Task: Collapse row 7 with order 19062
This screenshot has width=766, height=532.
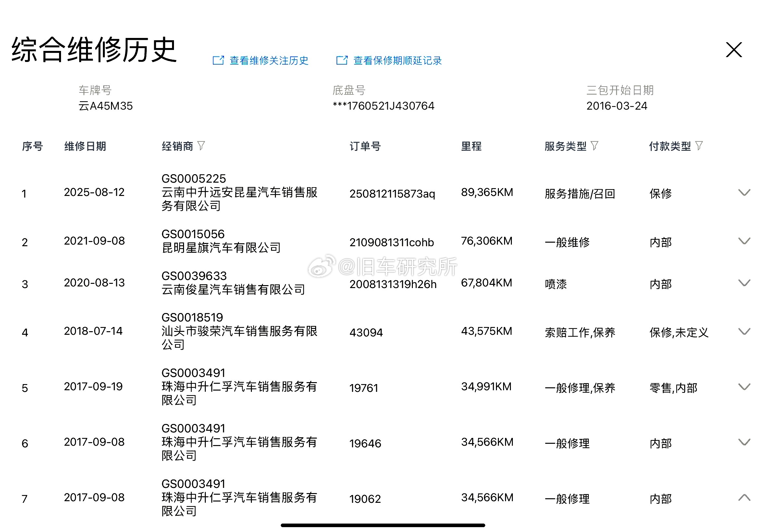Action: point(744,498)
